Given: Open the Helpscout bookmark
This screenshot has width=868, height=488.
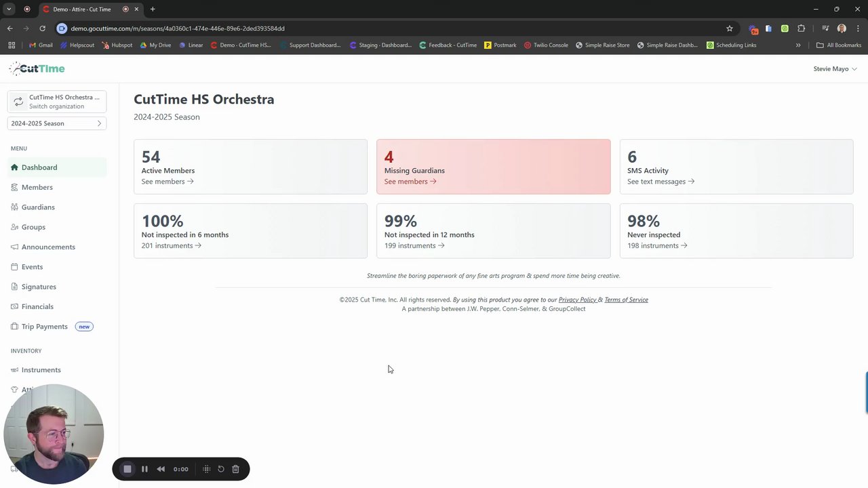Looking at the screenshot, I should coord(77,45).
